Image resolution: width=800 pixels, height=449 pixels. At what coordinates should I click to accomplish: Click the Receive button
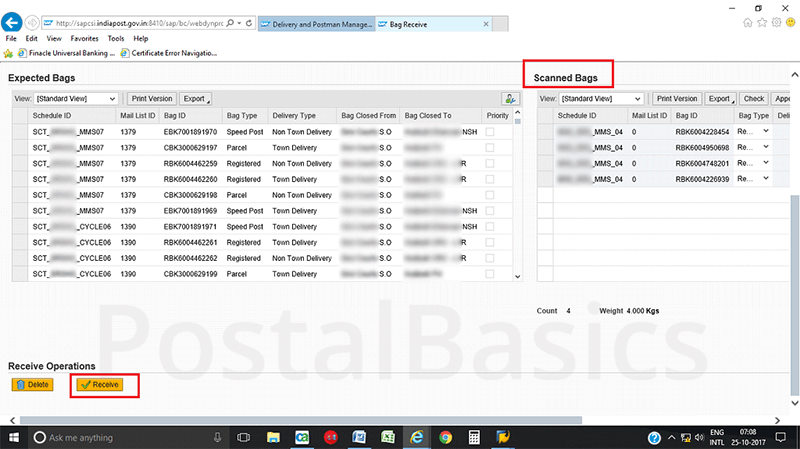[x=100, y=384]
